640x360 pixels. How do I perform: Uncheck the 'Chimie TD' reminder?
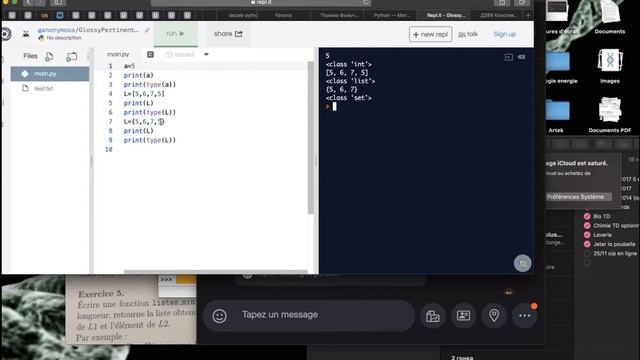[587, 226]
